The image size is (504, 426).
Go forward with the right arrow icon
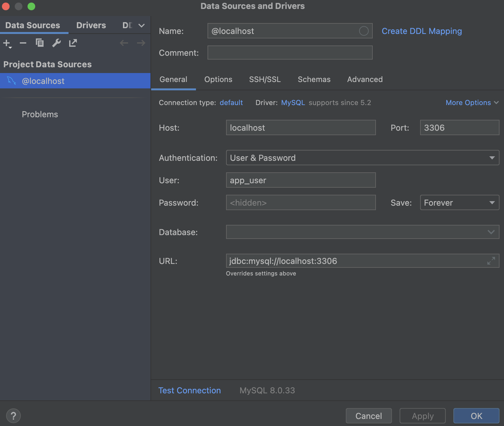[x=141, y=43]
